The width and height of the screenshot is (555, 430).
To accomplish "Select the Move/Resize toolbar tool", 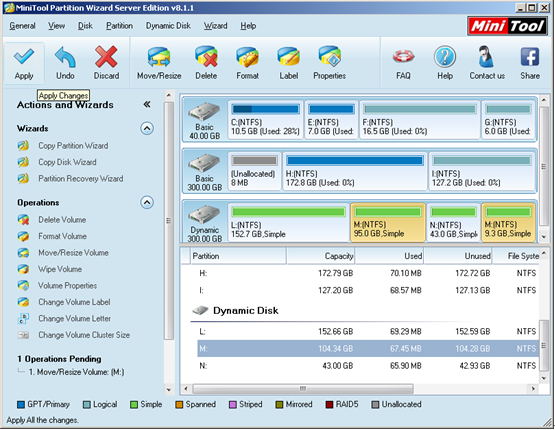I will [159, 63].
